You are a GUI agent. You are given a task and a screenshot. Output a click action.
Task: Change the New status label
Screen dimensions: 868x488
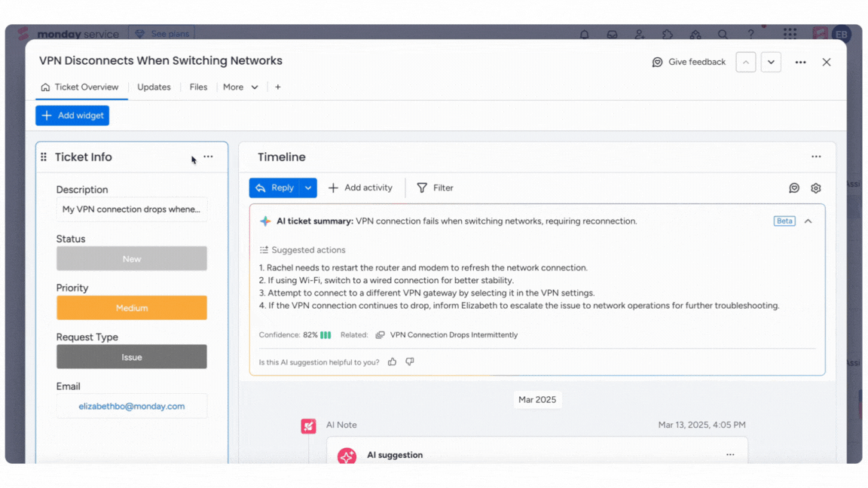[132, 258]
